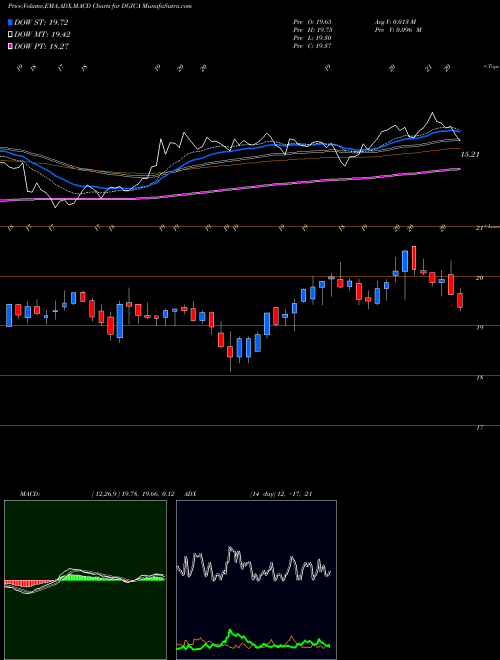The width and height of the screenshot is (500, 660).
Task: Click the 'Pre C: 19.37' close value
Action: [x=312, y=46]
